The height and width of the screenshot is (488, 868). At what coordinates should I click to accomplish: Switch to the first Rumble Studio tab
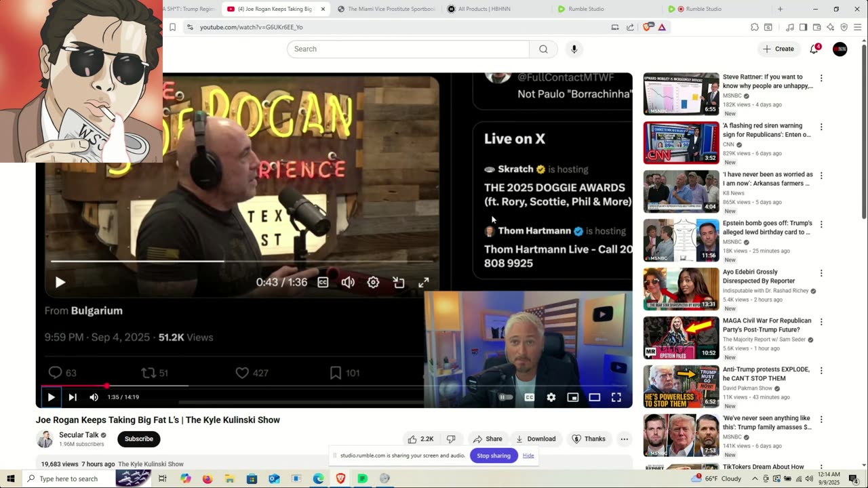(x=607, y=9)
